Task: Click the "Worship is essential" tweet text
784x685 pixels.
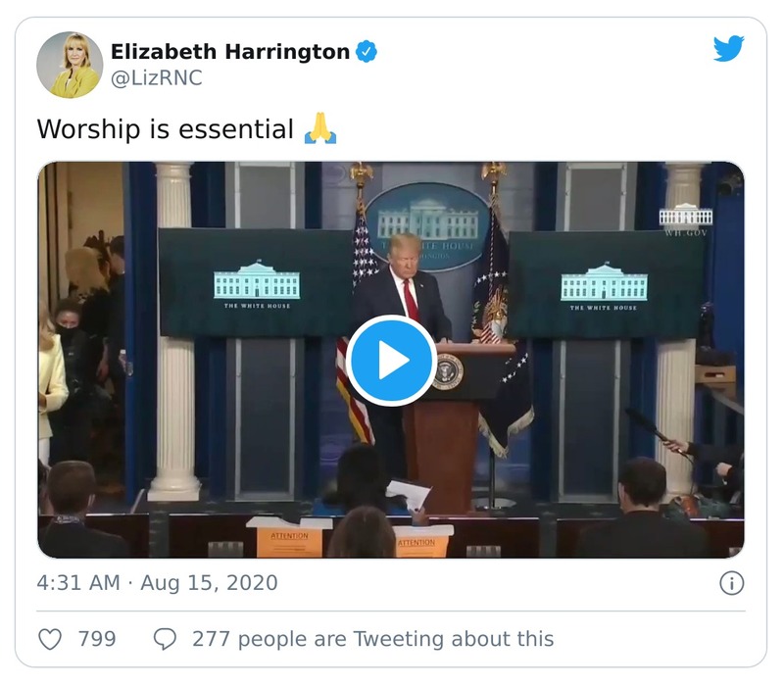Action: pos(165,129)
